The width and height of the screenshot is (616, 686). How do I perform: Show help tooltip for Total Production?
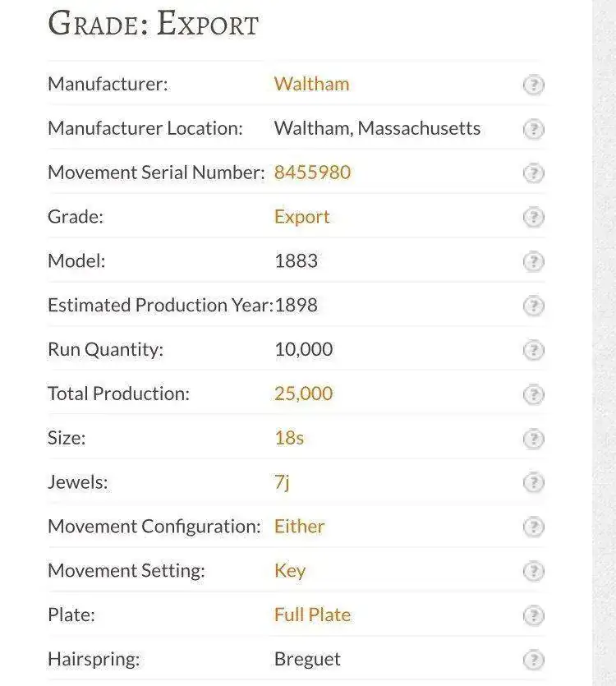(533, 394)
